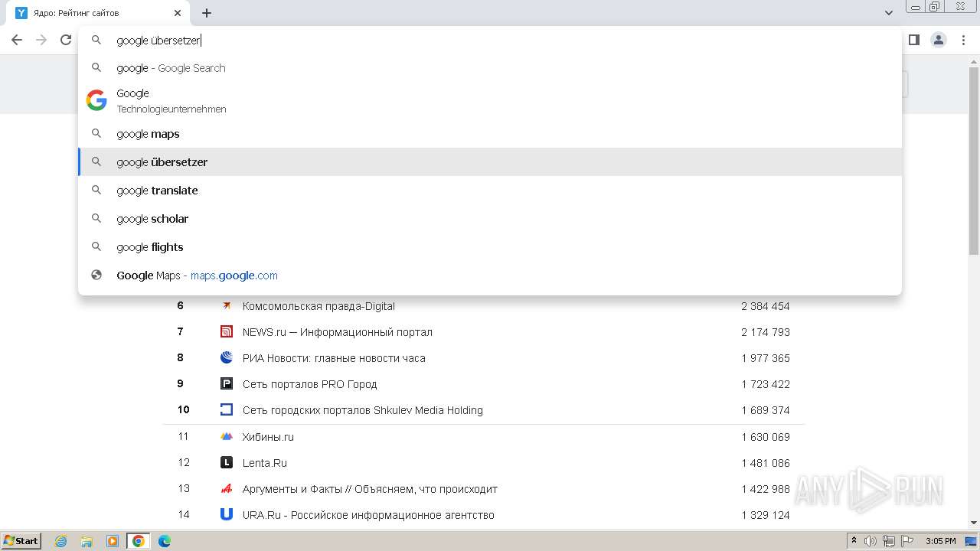Open РИА Новости: главные новости часа
Viewport: 980px width, 551px height.
pyautogui.click(x=334, y=358)
